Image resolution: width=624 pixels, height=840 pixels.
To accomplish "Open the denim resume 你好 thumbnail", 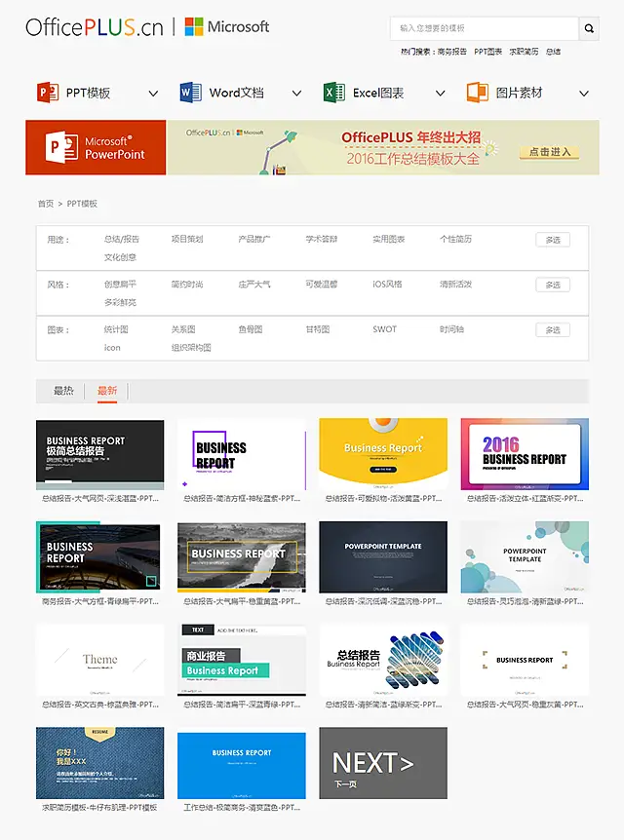I will click(x=99, y=763).
